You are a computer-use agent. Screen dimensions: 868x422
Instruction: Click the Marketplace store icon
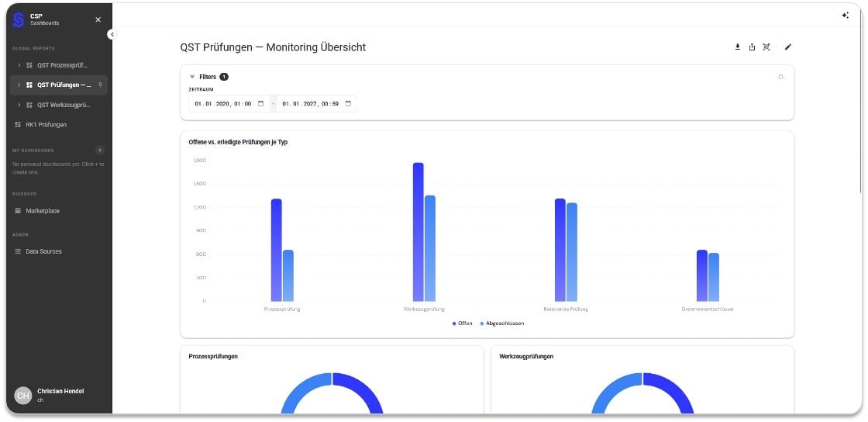click(x=18, y=211)
